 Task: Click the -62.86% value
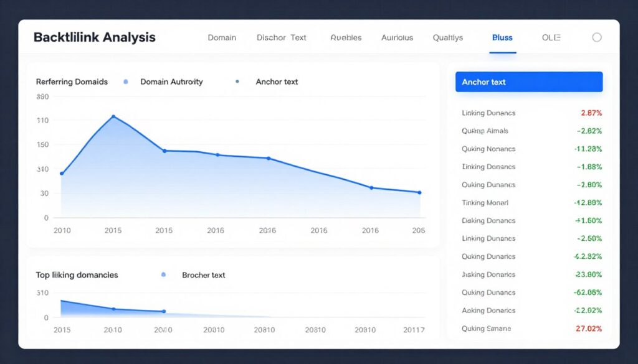pyautogui.click(x=588, y=292)
